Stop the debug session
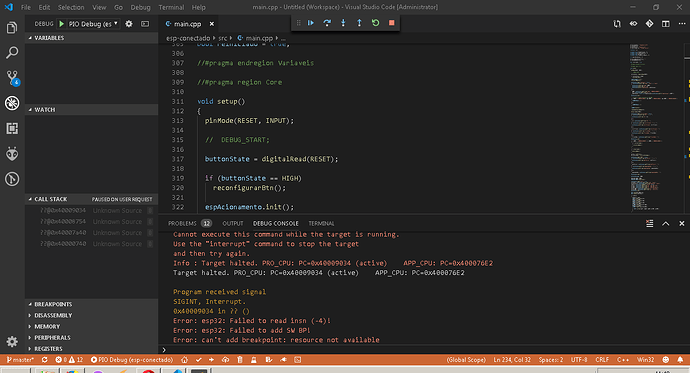Image resolution: width=690 pixels, height=373 pixels. (x=392, y=23)
